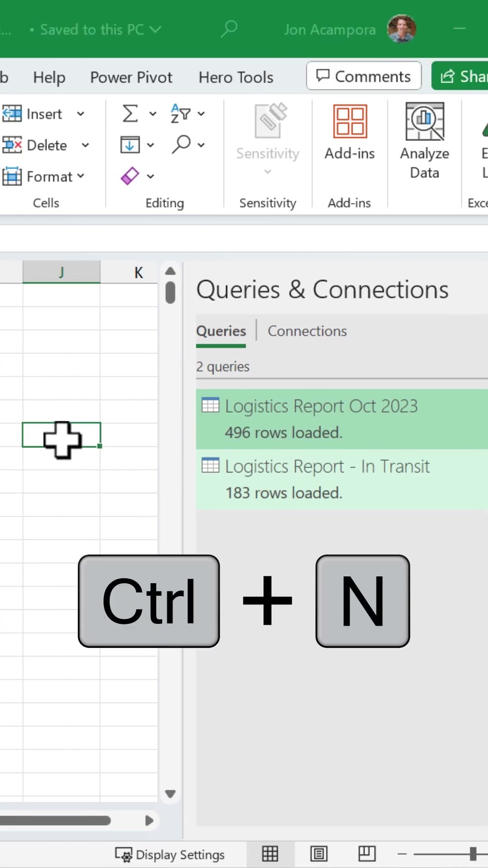Click the Fill down icon
488x868 pixels.
click(130, 145)
